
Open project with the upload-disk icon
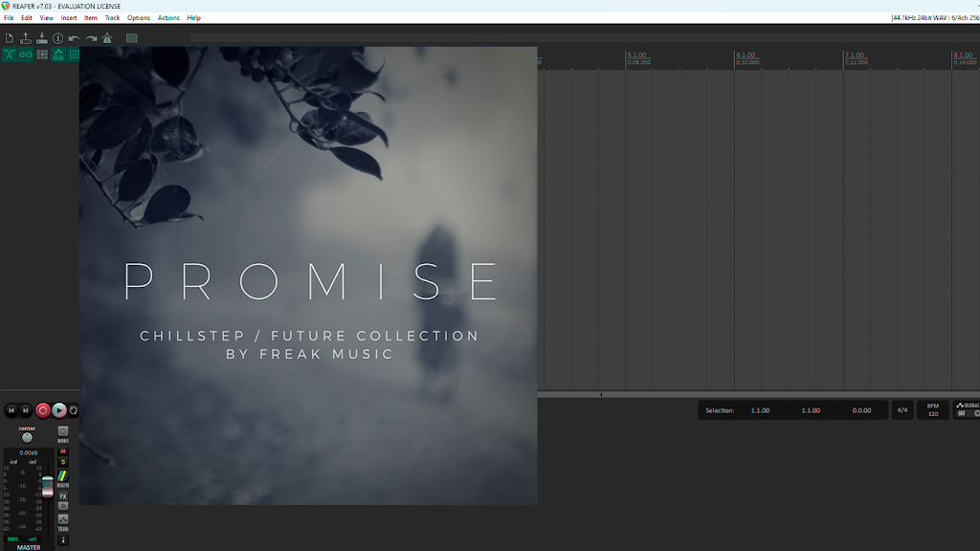(26, 38)
